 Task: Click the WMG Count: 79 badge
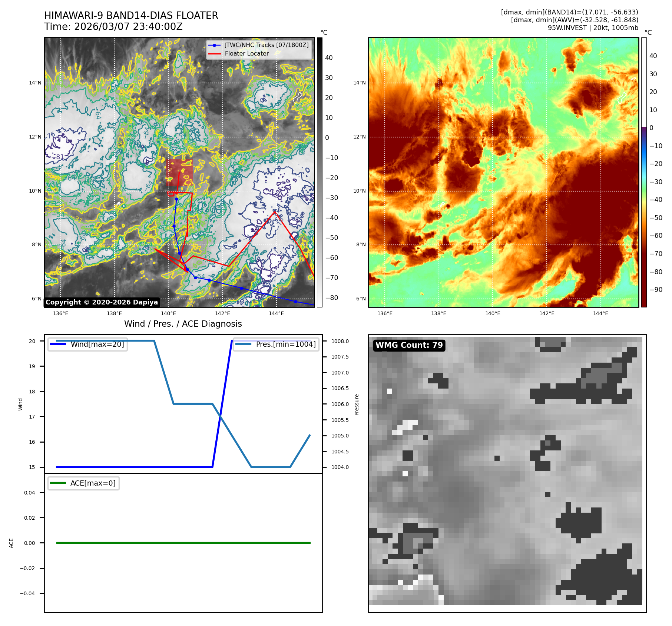click(409, 345)
